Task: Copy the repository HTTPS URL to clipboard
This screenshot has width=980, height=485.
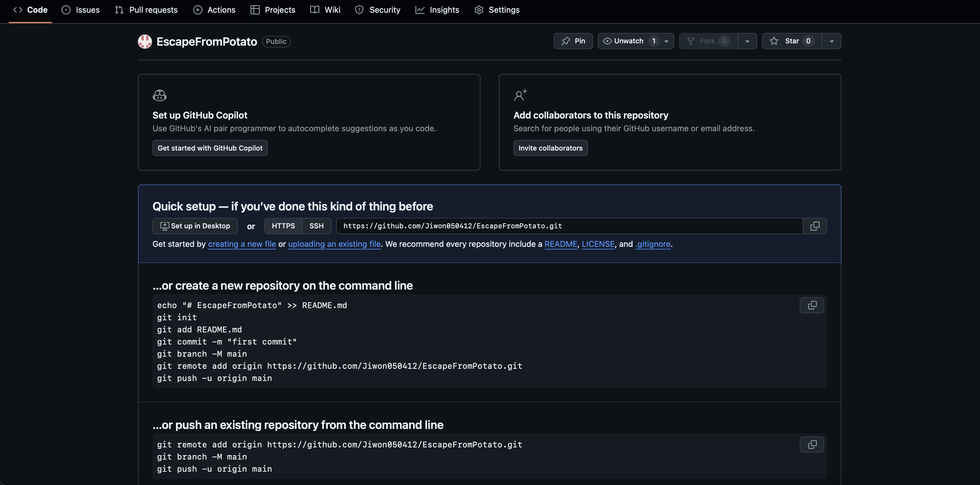Action: click(x=815, y=226)
